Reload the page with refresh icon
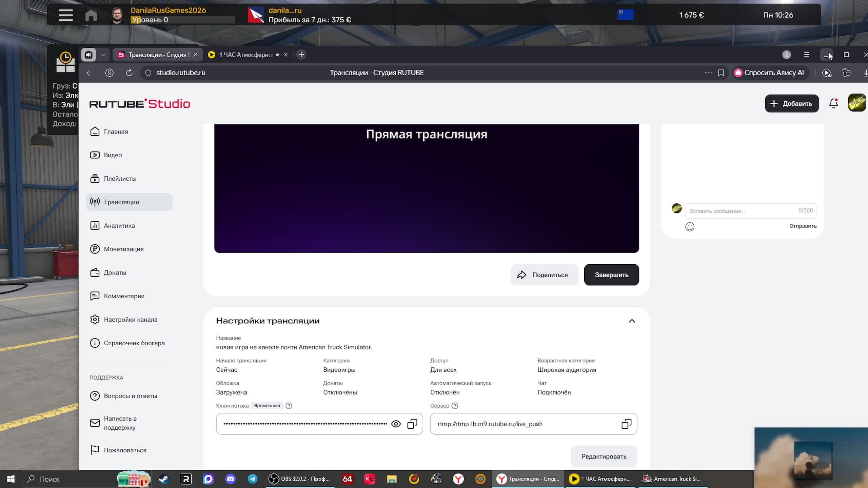Viewport: 868px width, 488px height. 129,73
